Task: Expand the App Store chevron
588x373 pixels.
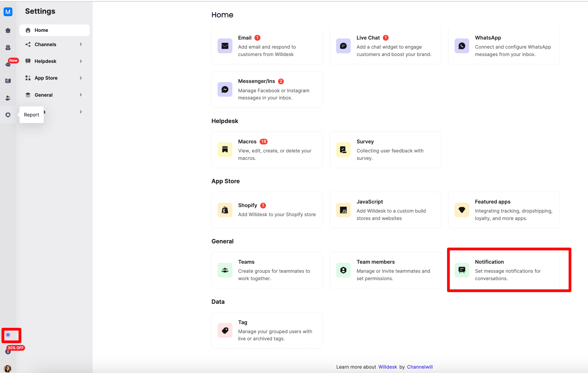Action: [81, 78]
